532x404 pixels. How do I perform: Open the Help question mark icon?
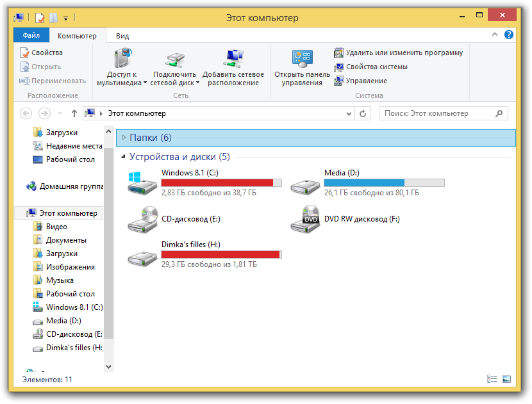[508, 35]
